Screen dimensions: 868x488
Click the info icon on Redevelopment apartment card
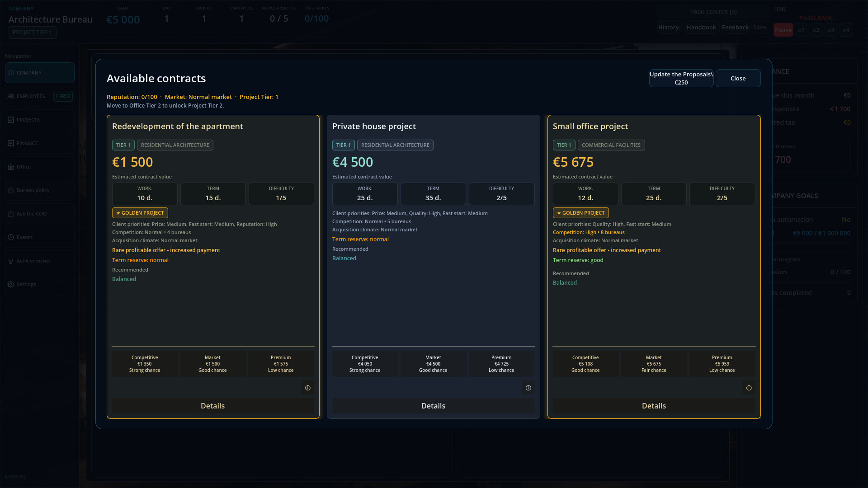click(308, 388)
